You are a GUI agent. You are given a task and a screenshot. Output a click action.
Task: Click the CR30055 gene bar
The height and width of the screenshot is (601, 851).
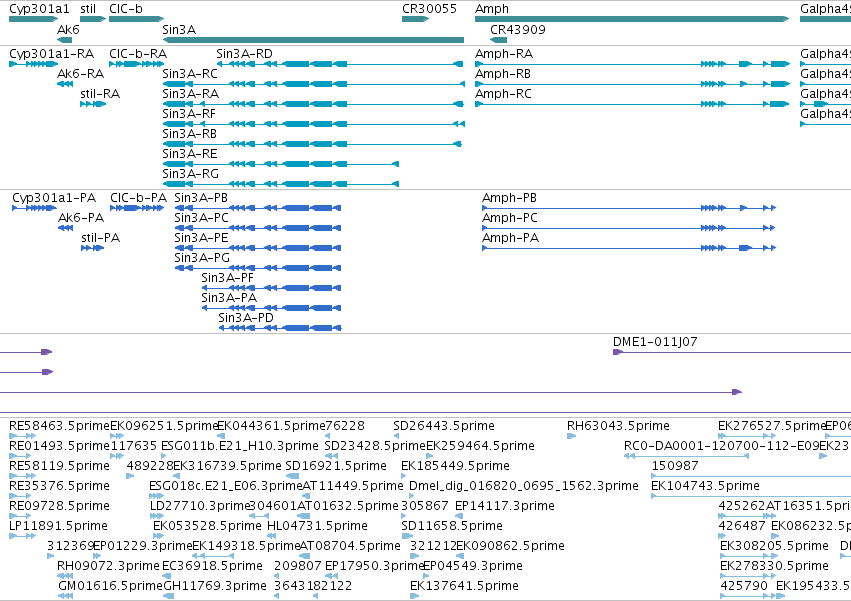pyautogui.click(x=415, y=19)
